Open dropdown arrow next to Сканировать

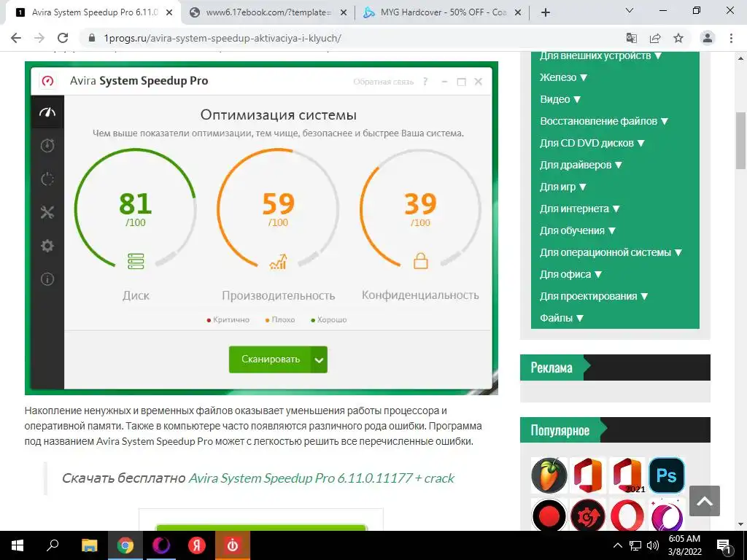click(x=320, y=360)
